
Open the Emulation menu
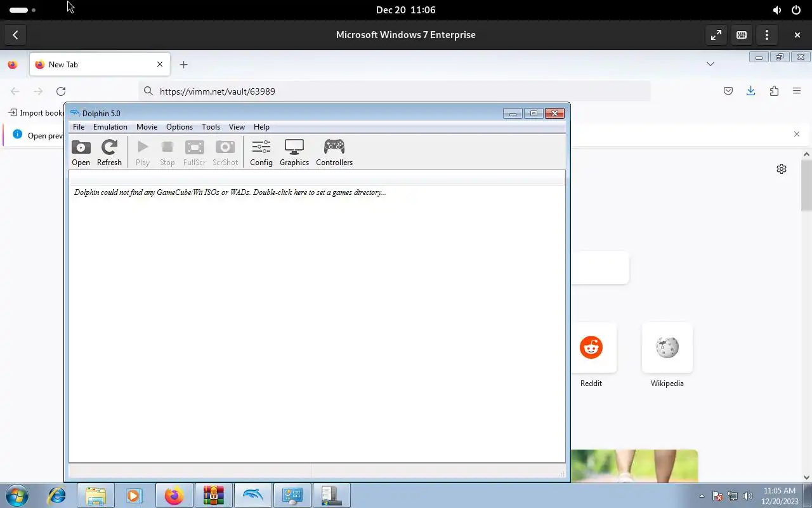(x=110, y=127)
